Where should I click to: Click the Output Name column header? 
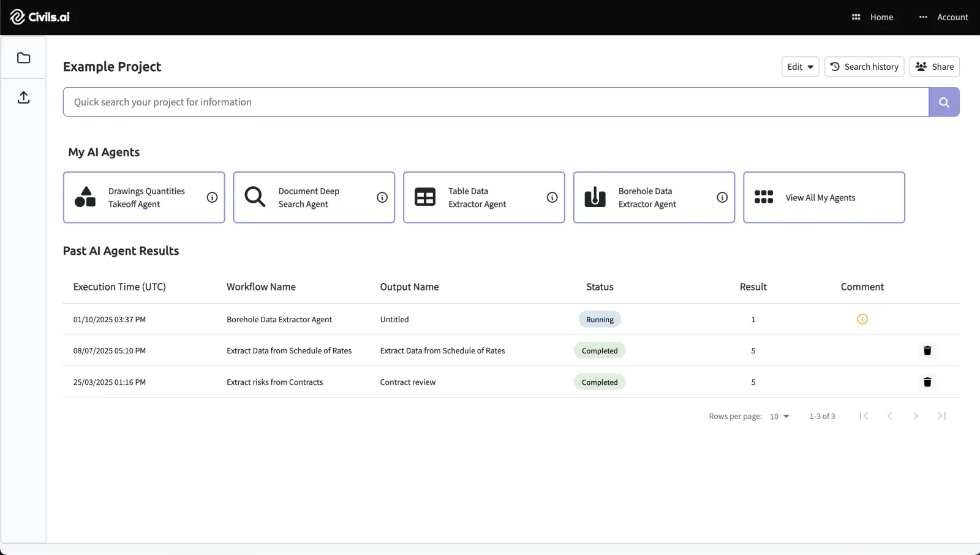pos(409,287)
